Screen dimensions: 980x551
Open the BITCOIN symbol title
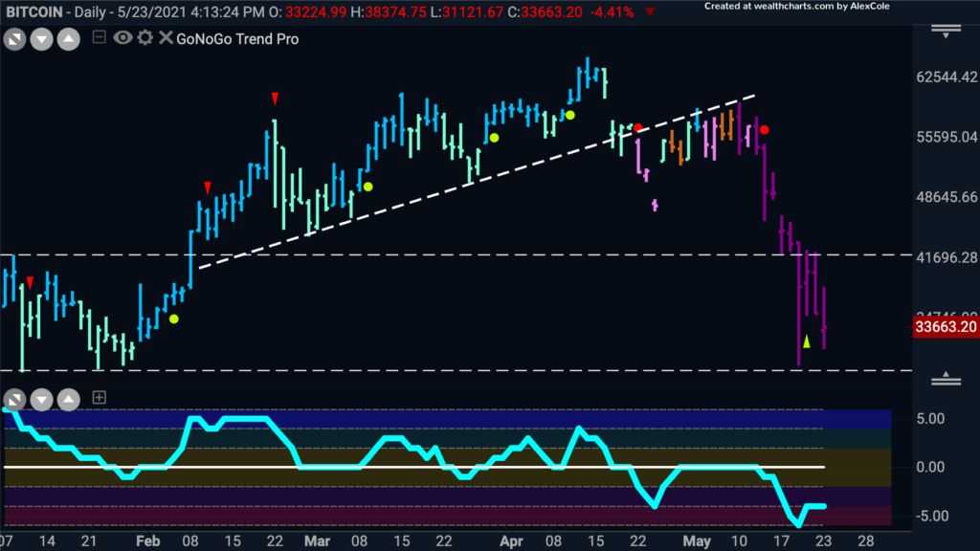(34, 11)
